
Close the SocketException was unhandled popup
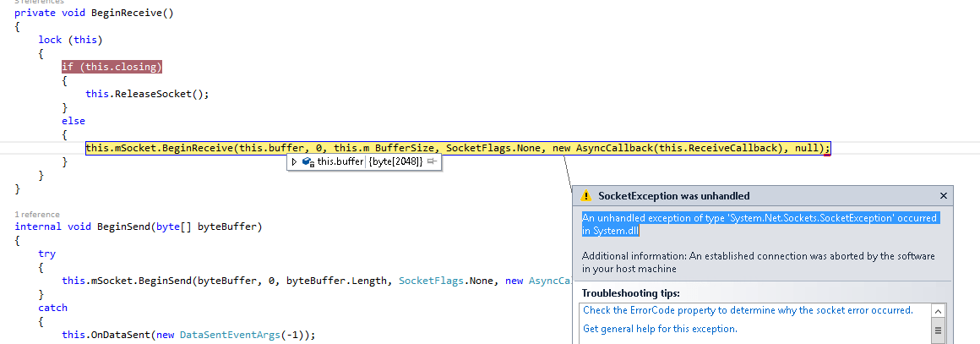pos(944,196)
